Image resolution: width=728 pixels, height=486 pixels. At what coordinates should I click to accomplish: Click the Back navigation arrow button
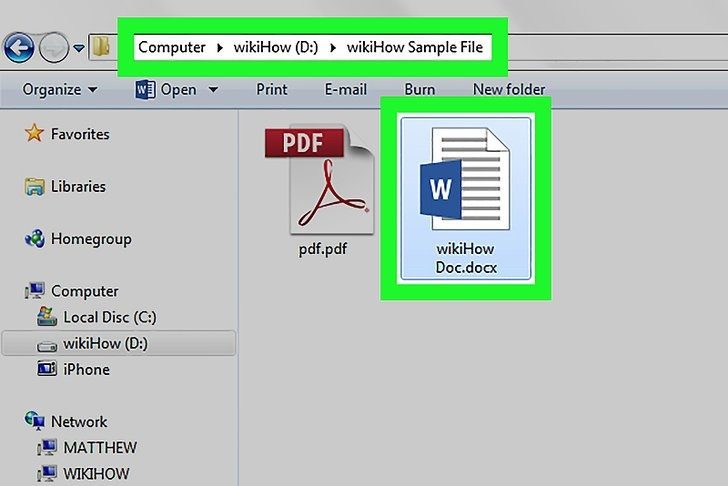[19, 45]
